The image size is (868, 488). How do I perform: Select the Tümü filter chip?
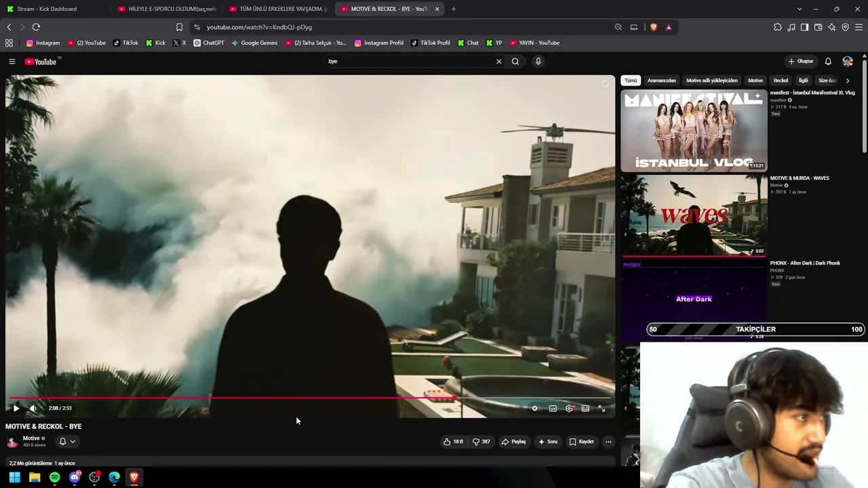tap(631, 81)
